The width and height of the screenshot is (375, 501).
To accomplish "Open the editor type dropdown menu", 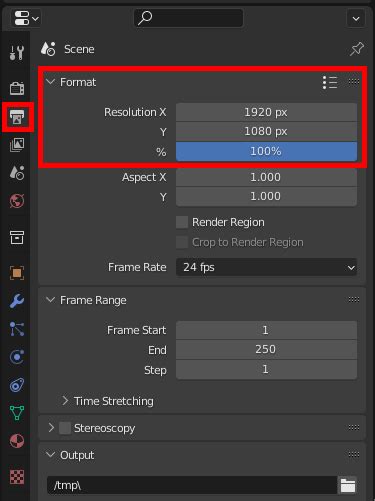I will 26,18.
